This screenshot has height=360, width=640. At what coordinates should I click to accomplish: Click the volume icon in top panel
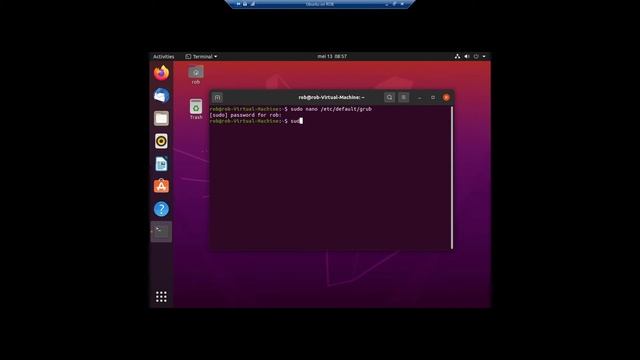(467, 56)
